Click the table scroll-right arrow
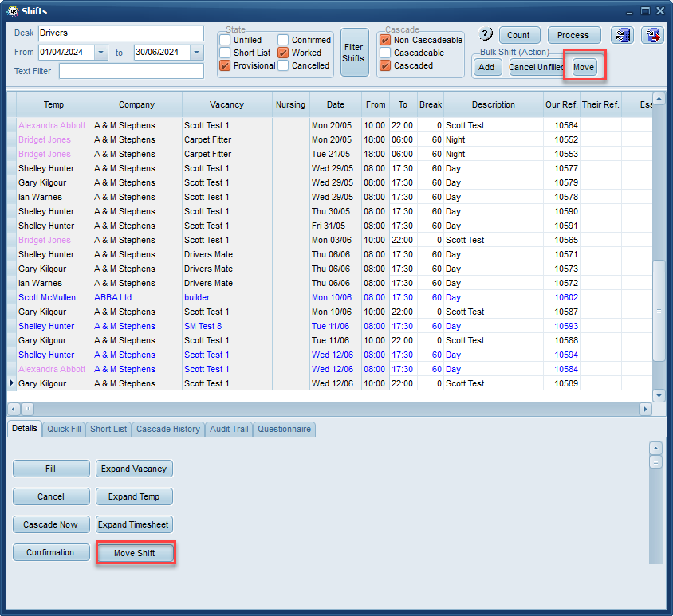This screenshot has width=673, height=616. pyautogui.click(x=645, y=409)
